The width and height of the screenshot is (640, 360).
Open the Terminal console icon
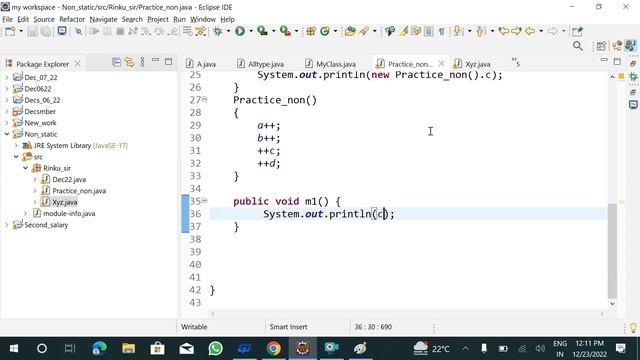coord(62,31)
